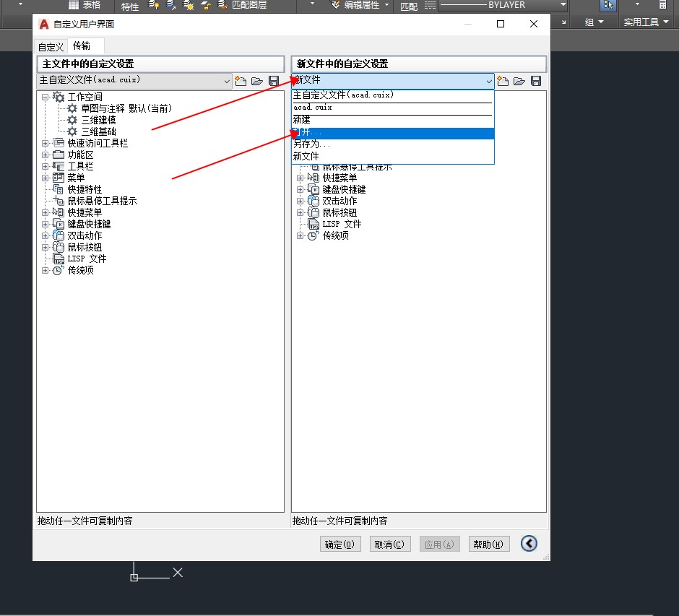Viewport: 679px width, 616px height.
Task: Click the open file icon in left pane
Action: pyautogui.click(x=256, y=81)
